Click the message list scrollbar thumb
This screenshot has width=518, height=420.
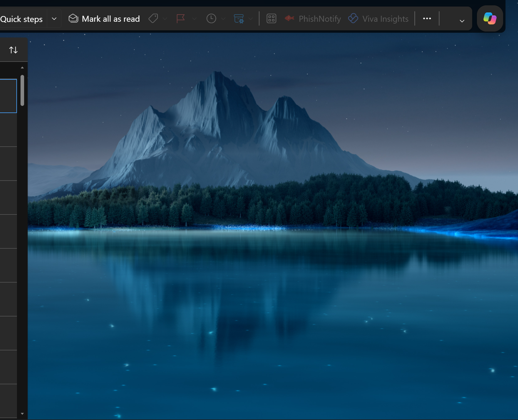tap(22, 90)
